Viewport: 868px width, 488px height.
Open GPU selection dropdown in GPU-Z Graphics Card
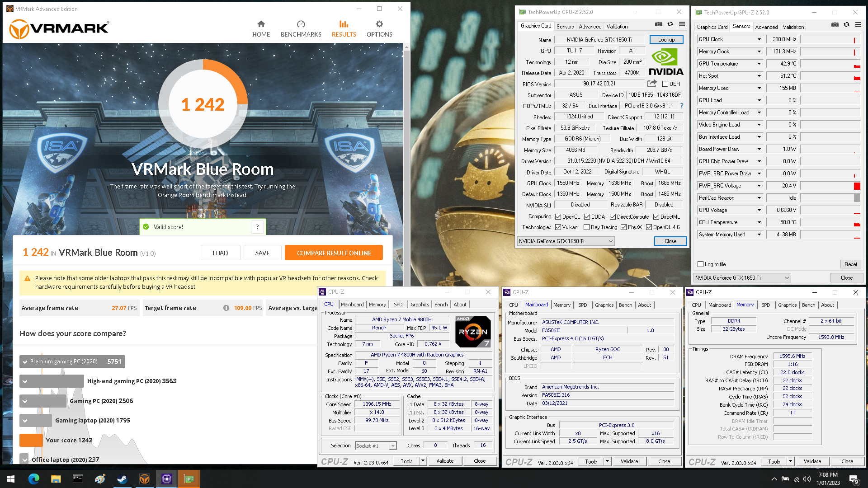coord(566,241)
